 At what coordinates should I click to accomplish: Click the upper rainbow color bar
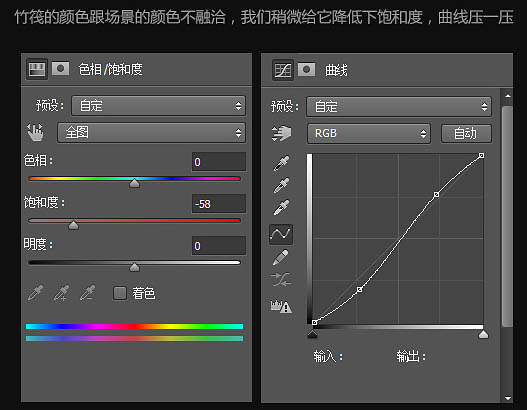tap(134, 326)
